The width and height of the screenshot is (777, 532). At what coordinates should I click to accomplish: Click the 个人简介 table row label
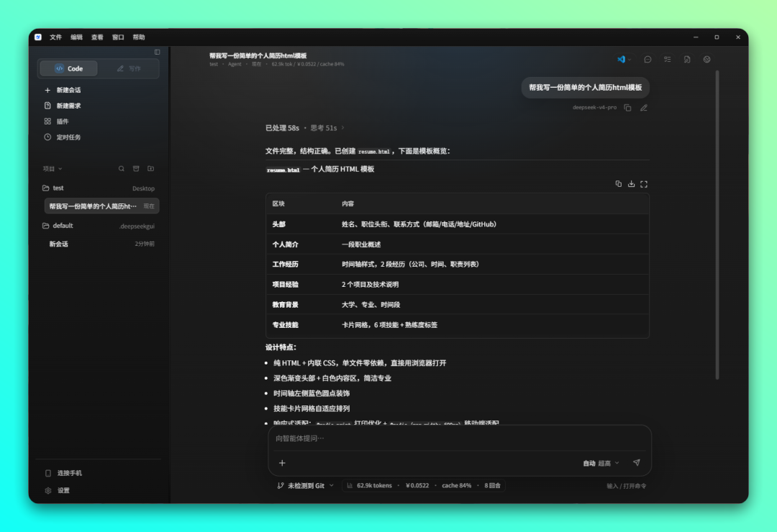tap(286, 244)
